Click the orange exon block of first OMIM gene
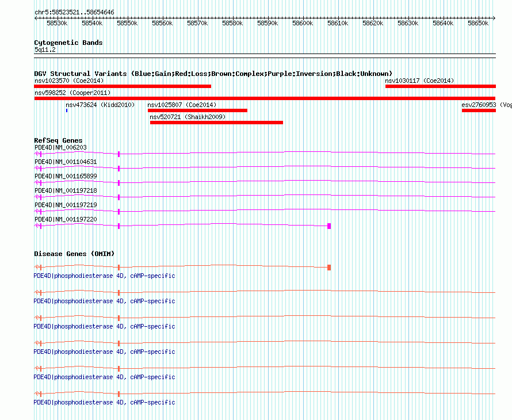512x420 pixels. click(x=329, y=268)
